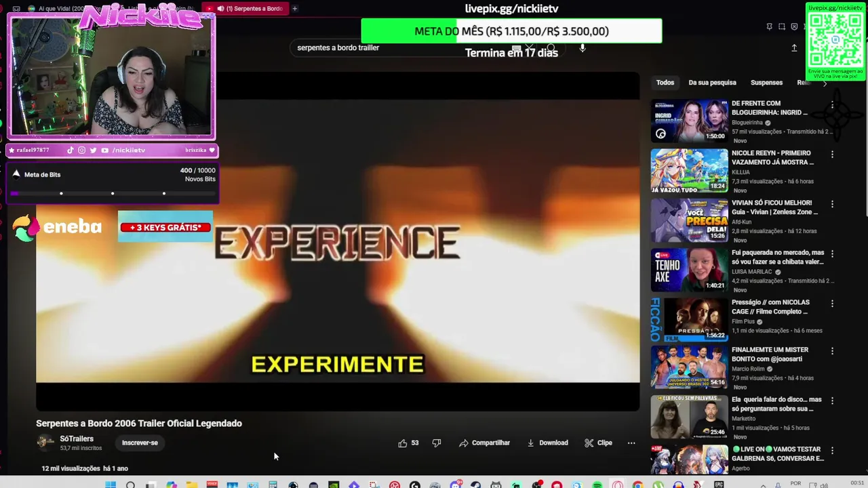Click the Blogueirinha channel name
This screenshot has height=488, width=868.
coord(747,123)
